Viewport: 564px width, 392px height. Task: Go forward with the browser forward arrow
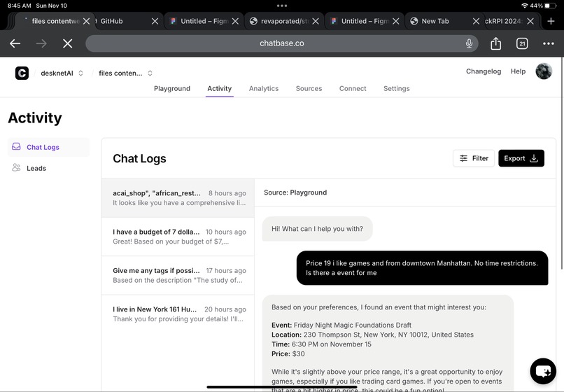(41, 43)
